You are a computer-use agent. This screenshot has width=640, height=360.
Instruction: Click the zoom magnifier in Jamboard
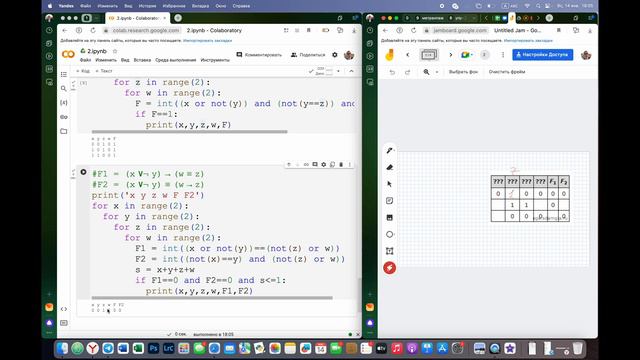[x=427, y=72]
